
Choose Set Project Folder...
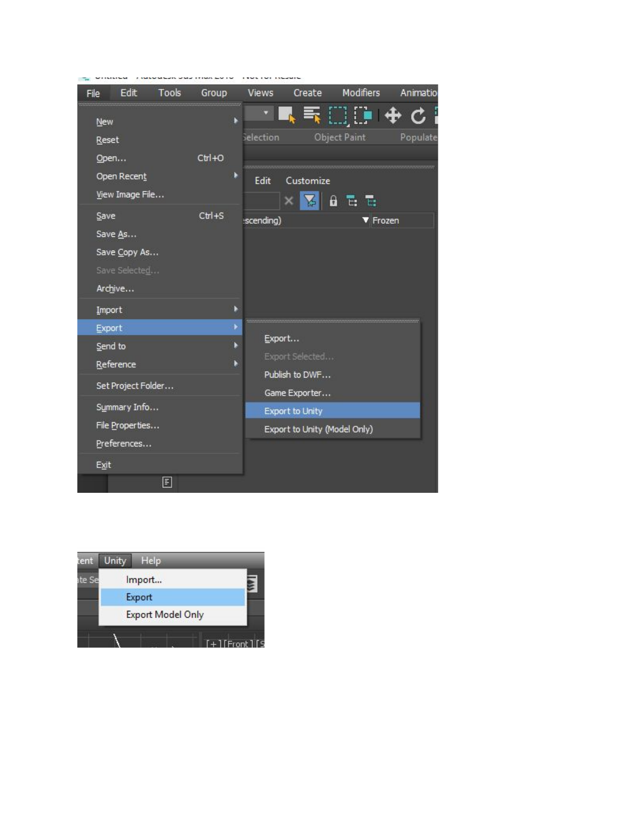(x=160, y=386)
